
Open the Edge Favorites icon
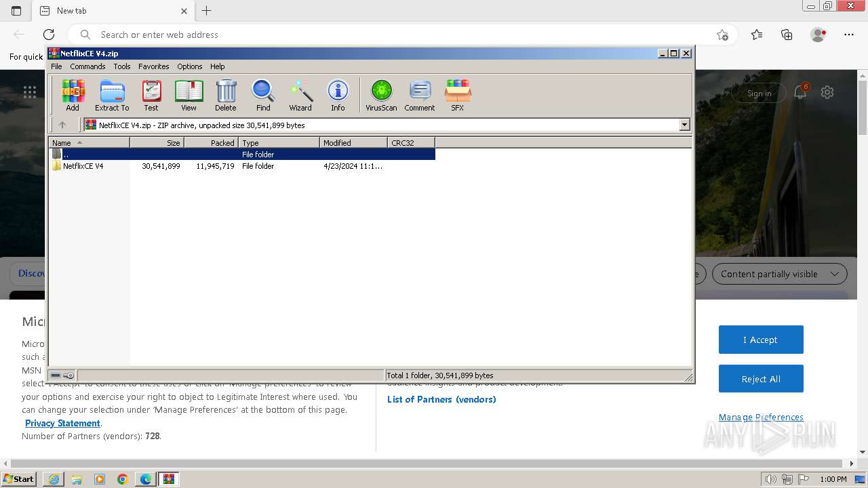(x=757, y=35)
